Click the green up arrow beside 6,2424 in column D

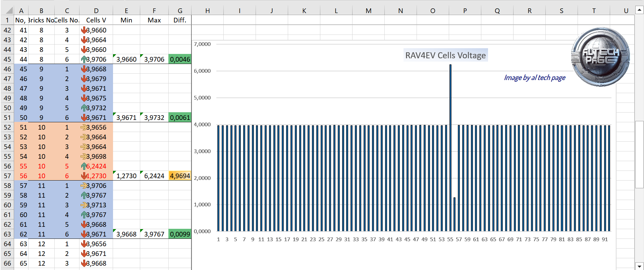pyautogui.click(x=84, y=166)
